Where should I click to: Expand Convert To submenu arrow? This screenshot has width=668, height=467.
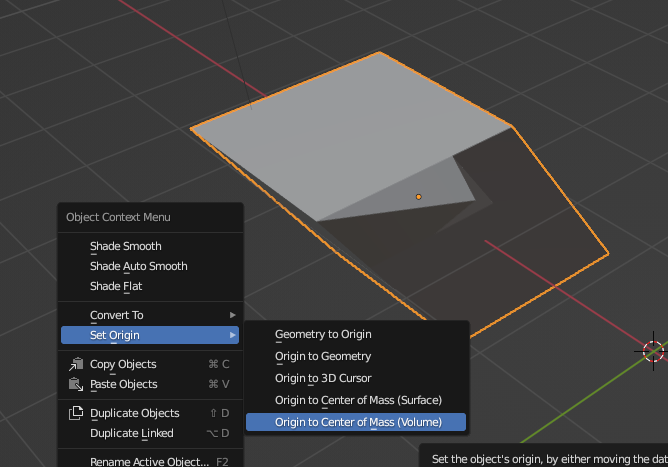pos(233,315)
